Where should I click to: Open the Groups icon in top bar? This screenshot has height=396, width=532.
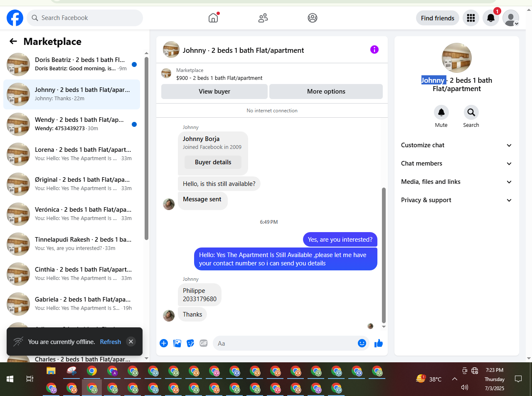313,18
